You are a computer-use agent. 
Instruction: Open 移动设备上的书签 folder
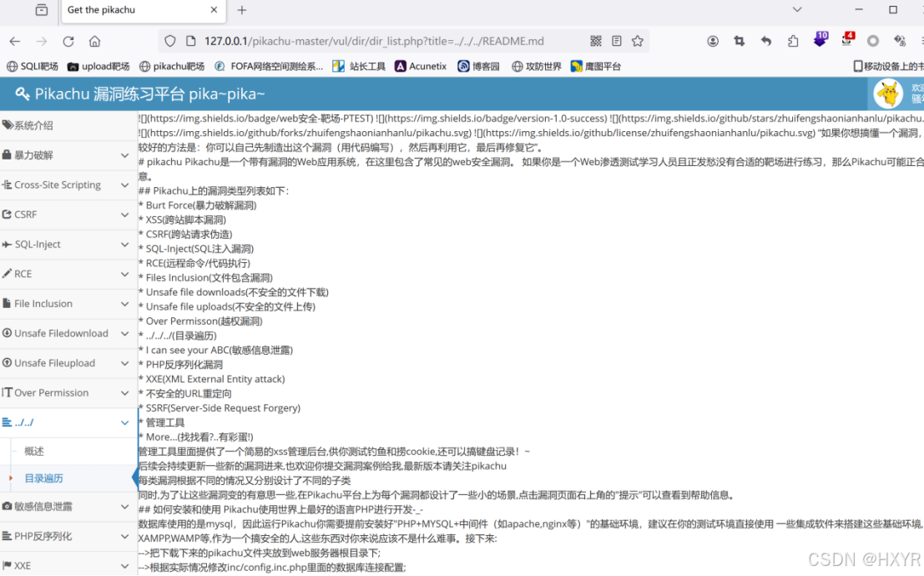pyautogui.click(x=889, y=66)
